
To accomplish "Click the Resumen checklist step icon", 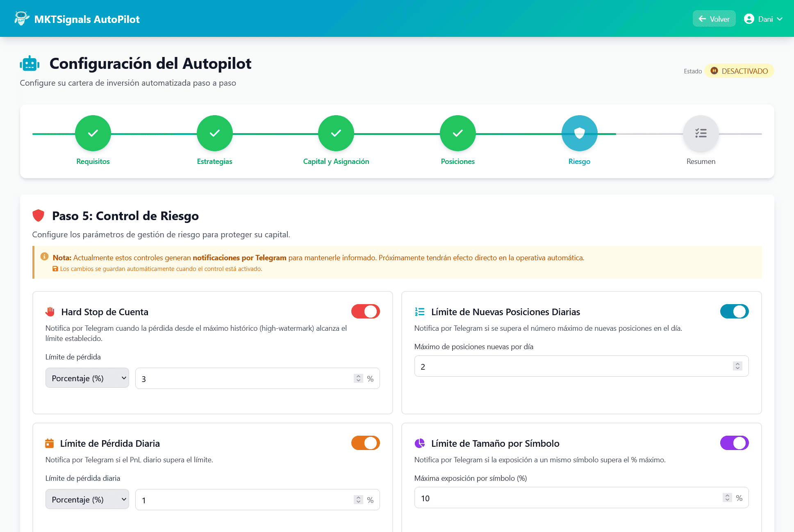I will tap(701, 133).
